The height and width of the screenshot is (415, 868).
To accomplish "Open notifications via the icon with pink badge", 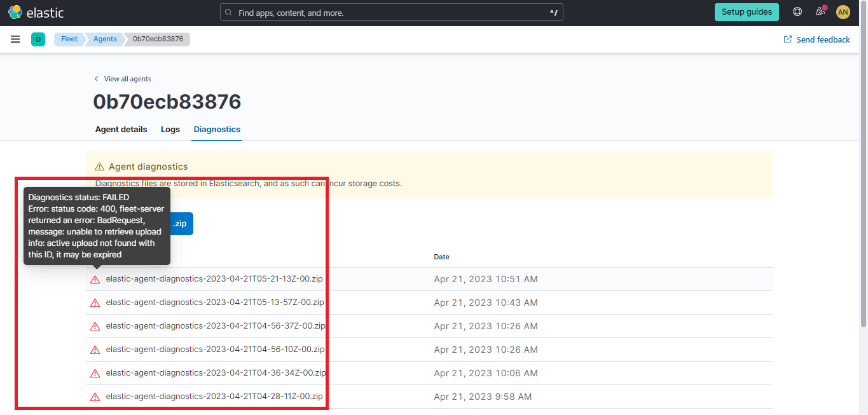I will point(820,11).
